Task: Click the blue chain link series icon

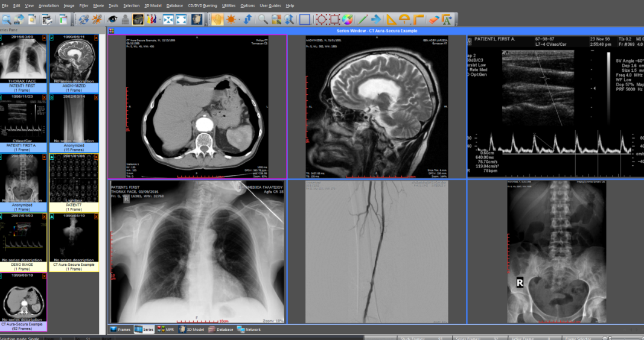Action: pos(84,19)
